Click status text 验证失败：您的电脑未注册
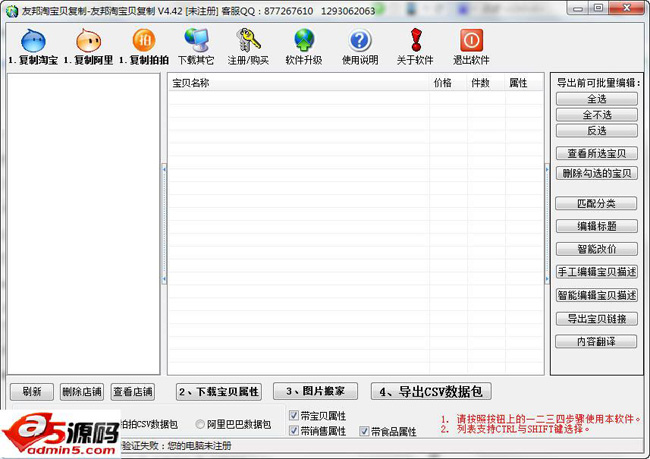The image size is (650, 459). (177, 446)
